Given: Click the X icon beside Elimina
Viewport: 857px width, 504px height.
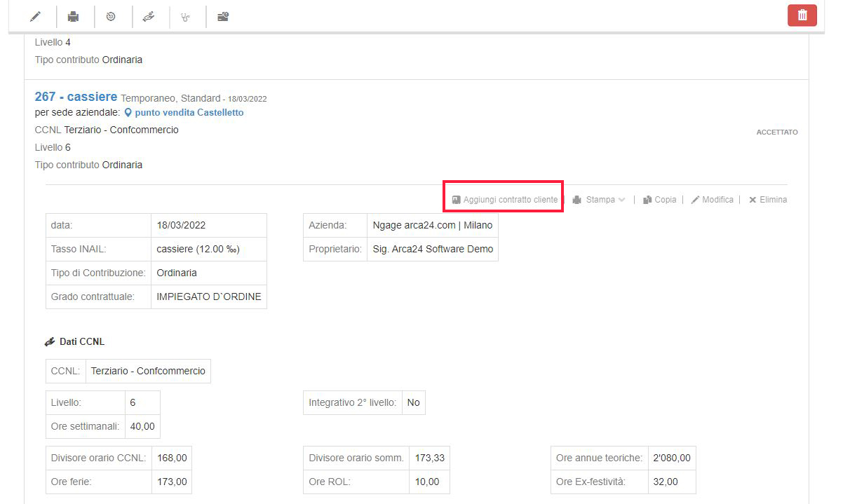Looking at the screenshot, I should [753, 200].
